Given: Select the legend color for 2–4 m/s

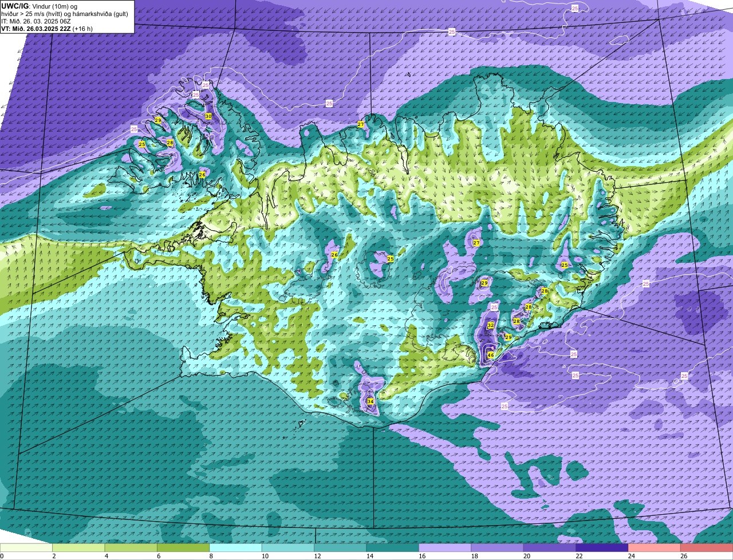Looking at the screenshot, I should [x=78, y=548].
